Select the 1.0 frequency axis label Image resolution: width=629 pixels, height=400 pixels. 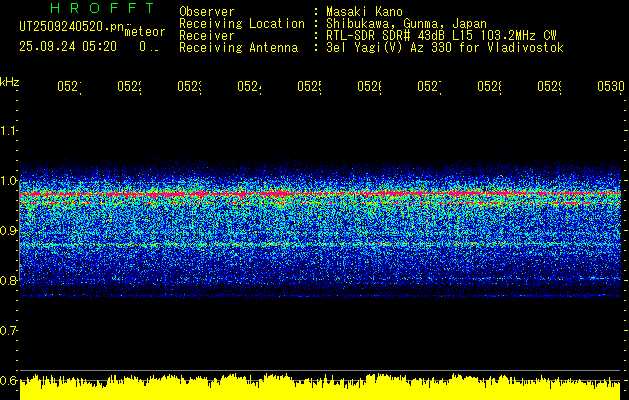pyautogui.click(x=8, y=180)
